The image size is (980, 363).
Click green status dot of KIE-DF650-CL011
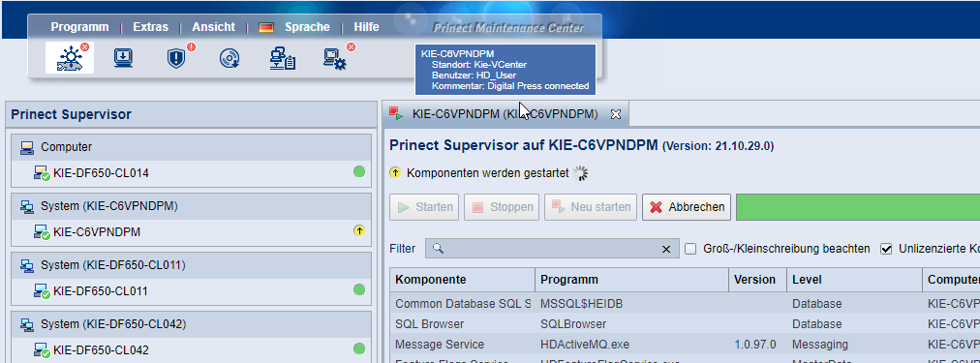(x=358, y=289)
